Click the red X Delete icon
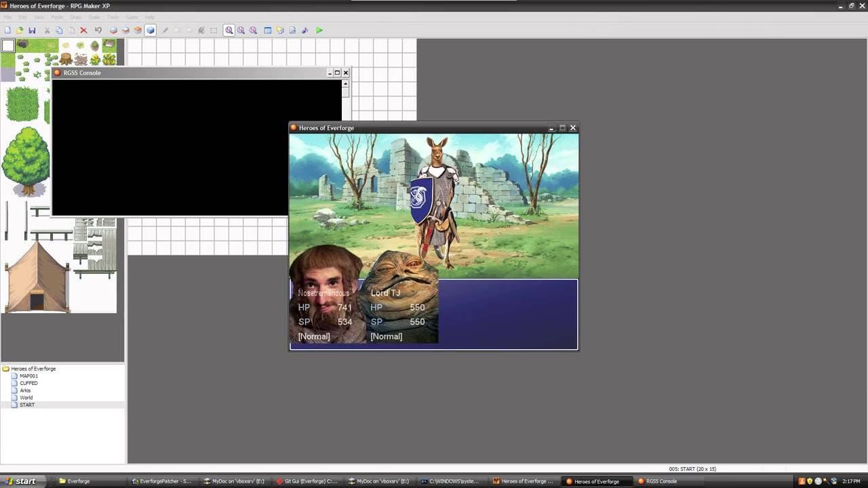 [83, 30]
